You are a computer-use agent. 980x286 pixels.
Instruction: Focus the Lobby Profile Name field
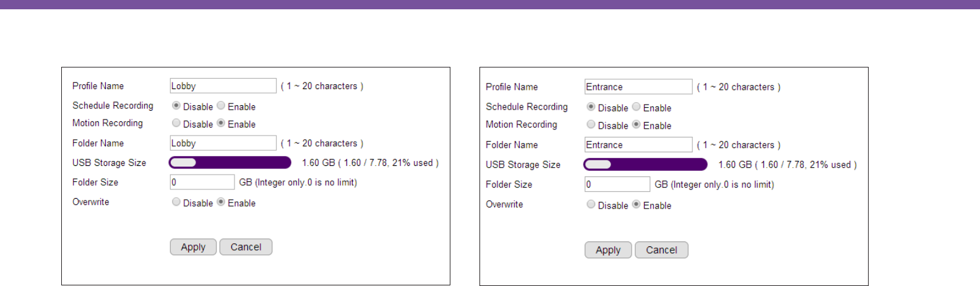click(x=223, y=86)
